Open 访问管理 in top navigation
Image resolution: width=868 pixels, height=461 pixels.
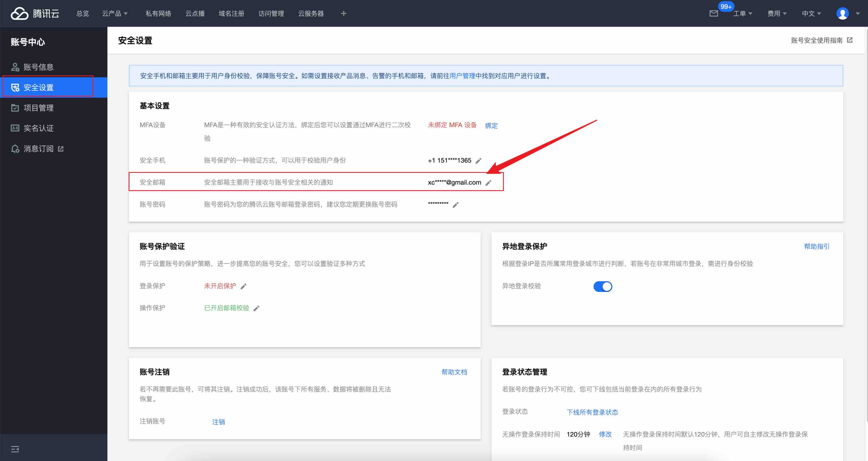(271, 13)
